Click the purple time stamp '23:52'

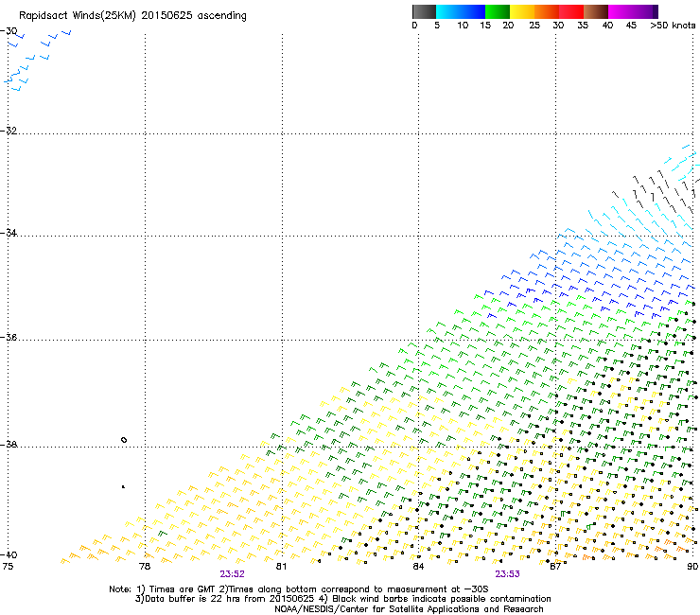click(232, 574)
